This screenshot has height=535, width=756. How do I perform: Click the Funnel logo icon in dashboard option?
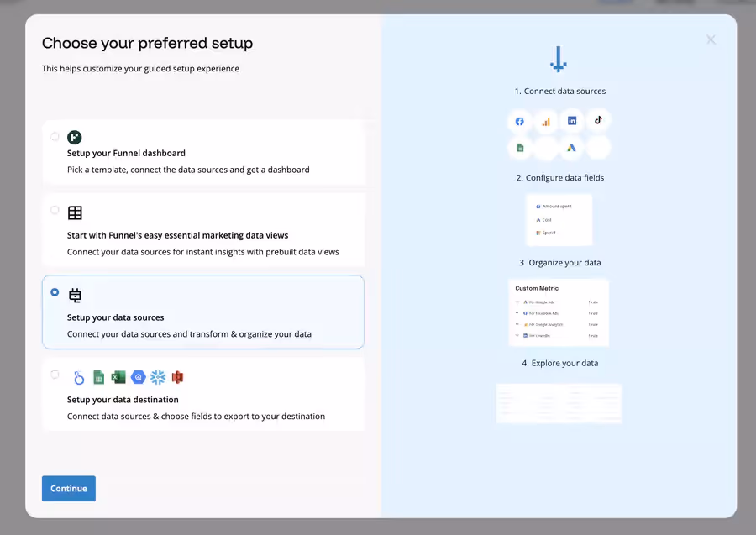(x=74, y=138)
